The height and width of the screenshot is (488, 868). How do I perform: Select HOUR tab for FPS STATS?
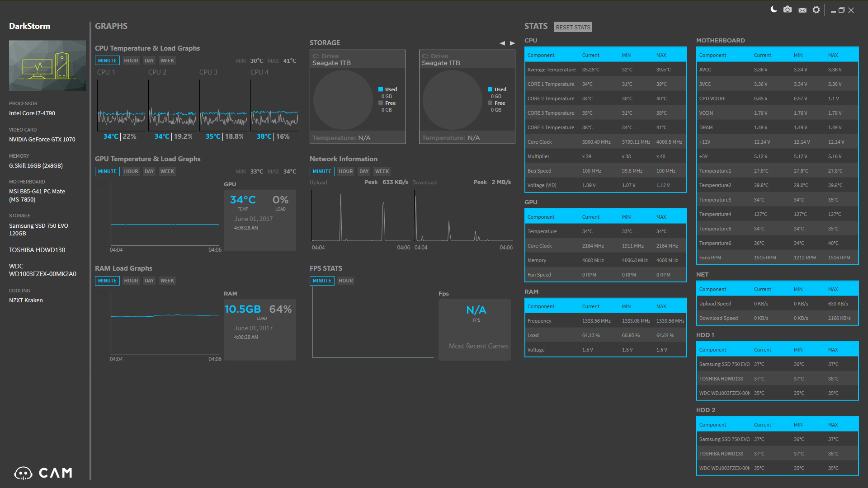(346, 281)
